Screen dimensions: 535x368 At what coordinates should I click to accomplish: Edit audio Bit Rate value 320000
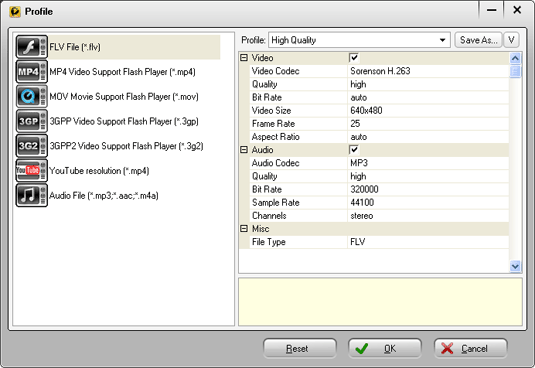tap(428, 189)
